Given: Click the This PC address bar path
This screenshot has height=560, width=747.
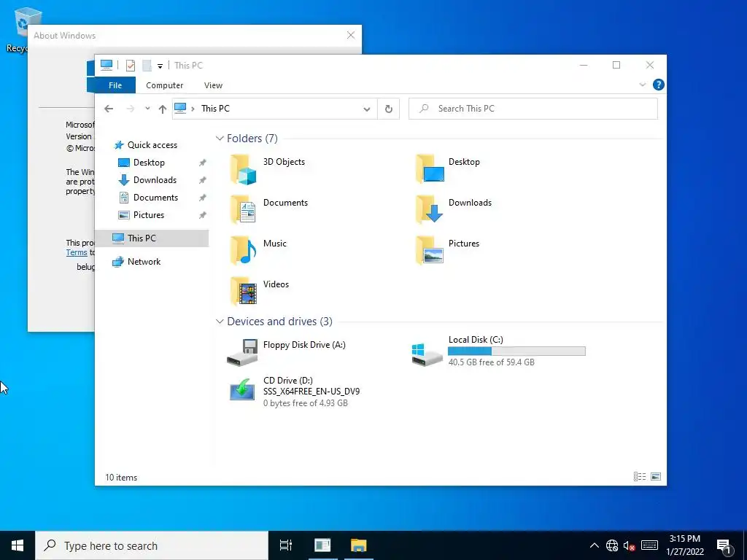Looking at the screenshot, I should (x=215, y=109).
